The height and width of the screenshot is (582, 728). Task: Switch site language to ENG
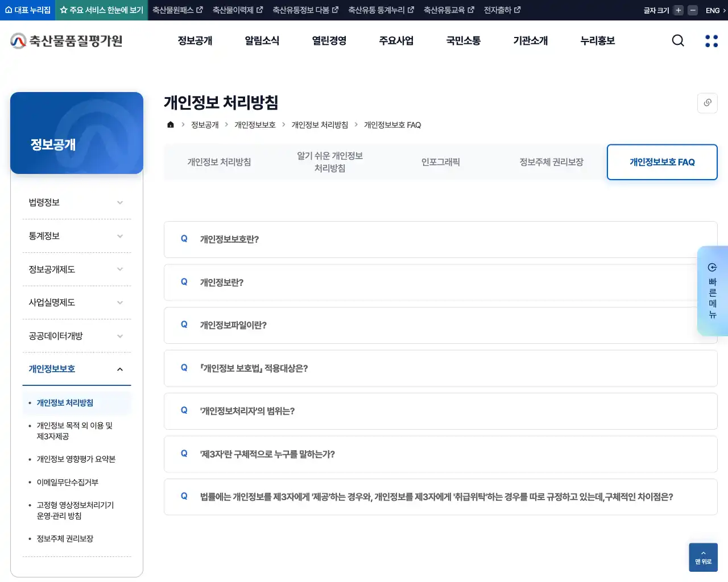tap(712, 10)
